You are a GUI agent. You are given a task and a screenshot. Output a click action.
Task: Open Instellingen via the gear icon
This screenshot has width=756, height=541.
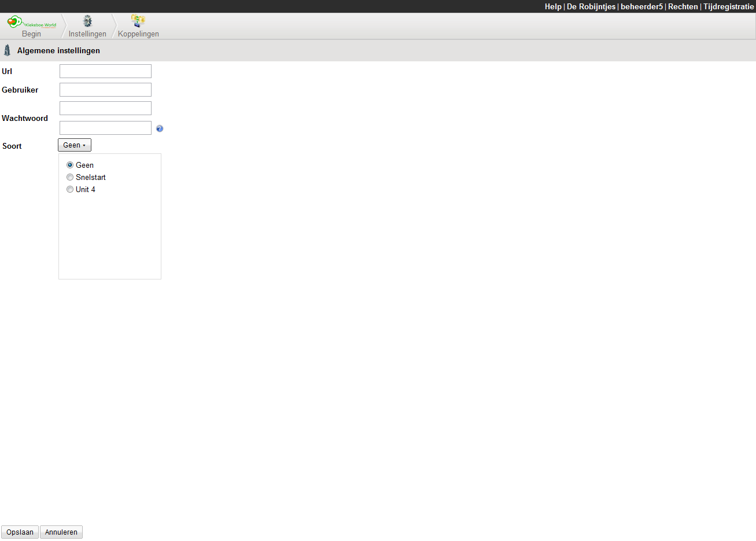(x=87, y=21)
